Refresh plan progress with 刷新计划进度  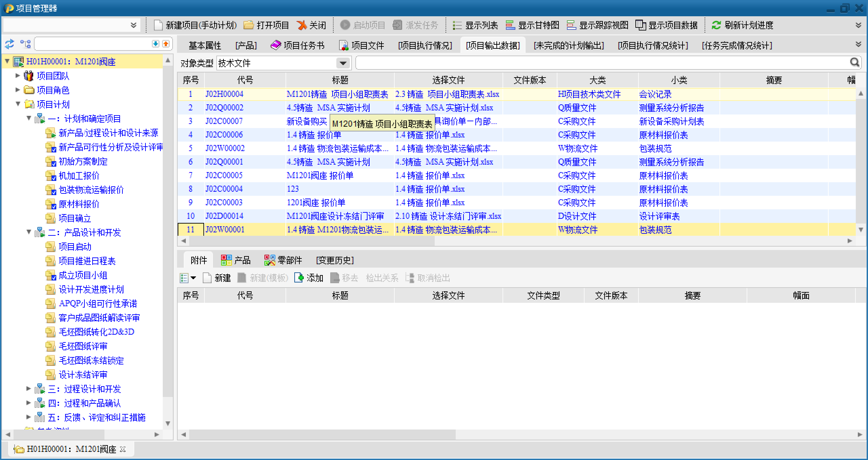(x=743, y=25)
